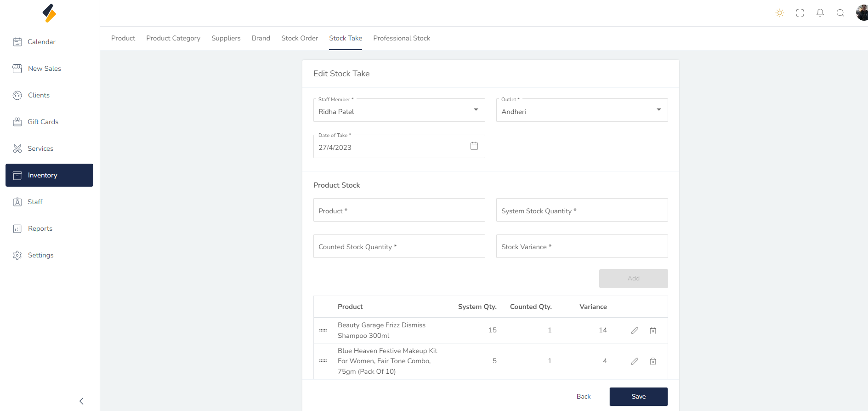Focus the Counted Stock Quantity field
This screenshot has width=868, height=411.
(399, 246)
